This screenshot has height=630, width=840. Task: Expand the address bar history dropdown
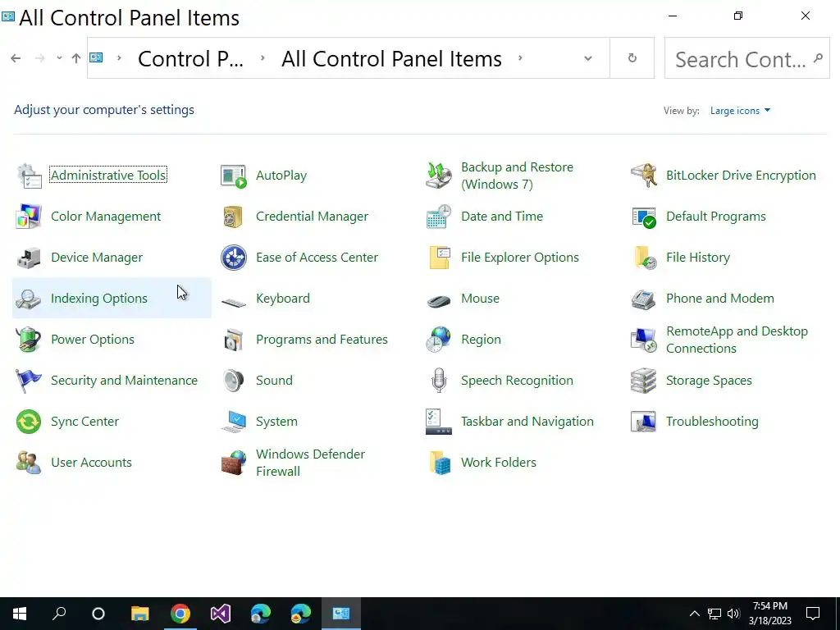588,58
